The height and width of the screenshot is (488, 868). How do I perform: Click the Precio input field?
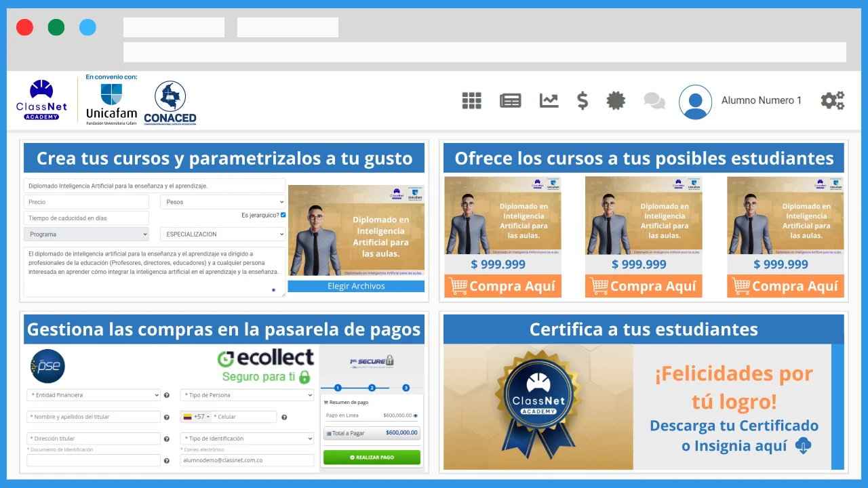[86, 201]
